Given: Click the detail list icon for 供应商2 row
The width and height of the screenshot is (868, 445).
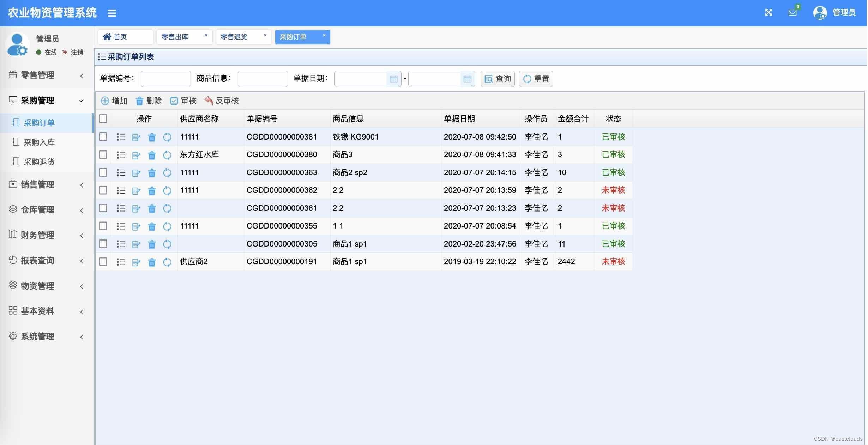Looking at the screenshot, I should click(x=121, y=262).
